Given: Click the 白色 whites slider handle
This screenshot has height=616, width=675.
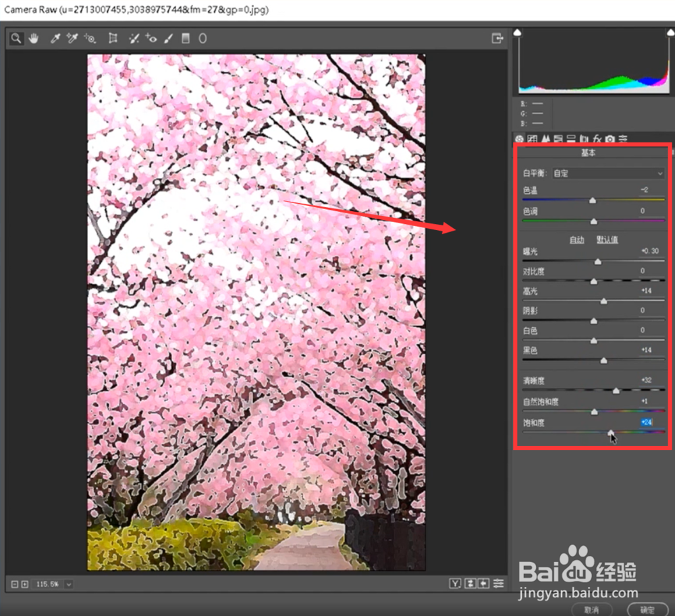Looking at the screenshot, I should point(593,341).
